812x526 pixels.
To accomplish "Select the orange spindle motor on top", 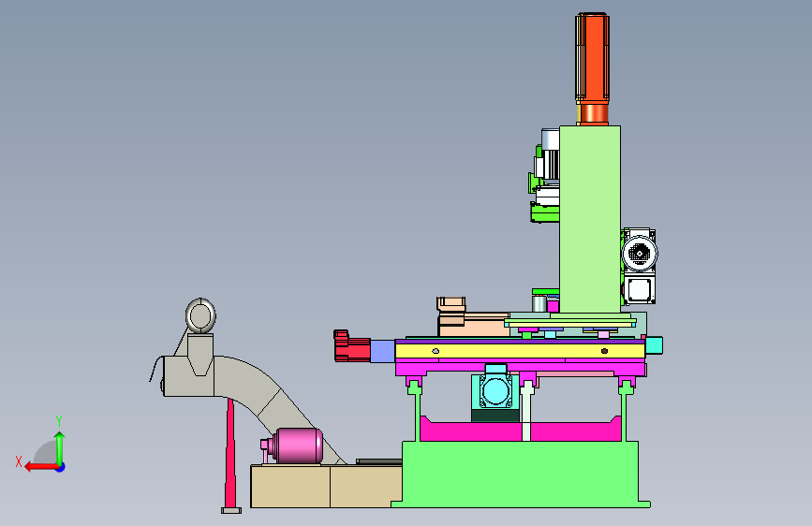I will click(592, 69).
